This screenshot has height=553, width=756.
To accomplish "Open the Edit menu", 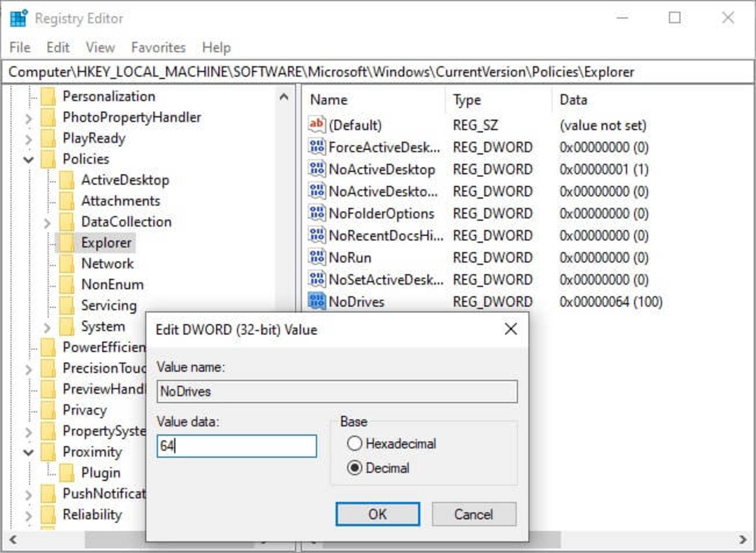I will click(x=58, y=48).
